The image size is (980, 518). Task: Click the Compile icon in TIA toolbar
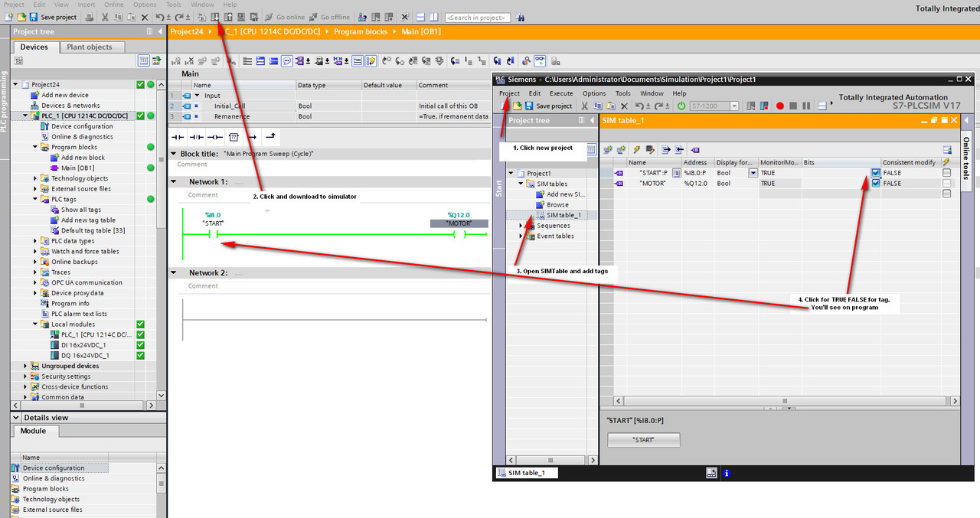202,17
